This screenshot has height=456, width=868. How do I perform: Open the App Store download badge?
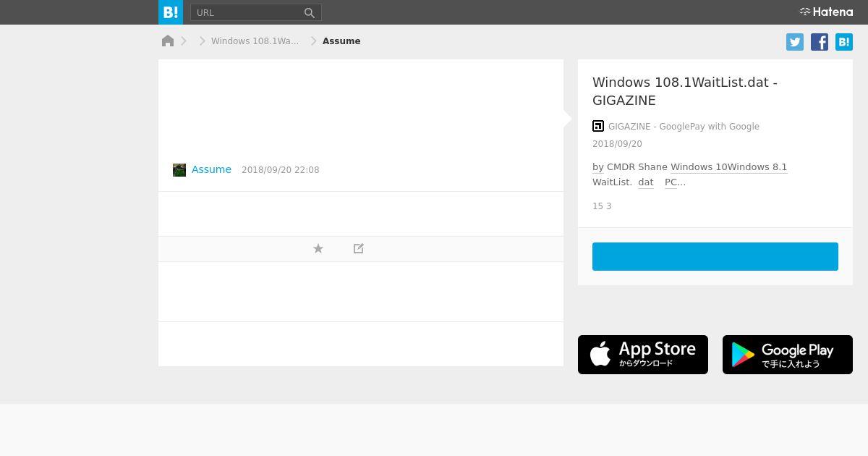[643, 355]
